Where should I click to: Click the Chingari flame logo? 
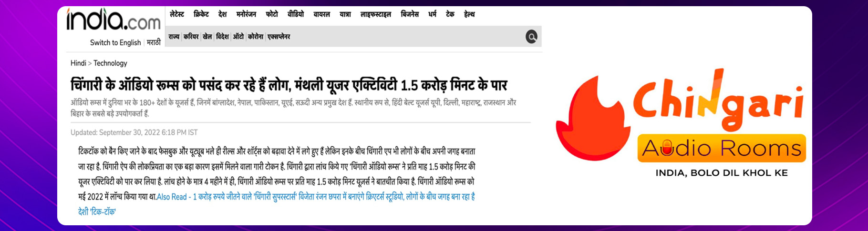coord(592,119)
